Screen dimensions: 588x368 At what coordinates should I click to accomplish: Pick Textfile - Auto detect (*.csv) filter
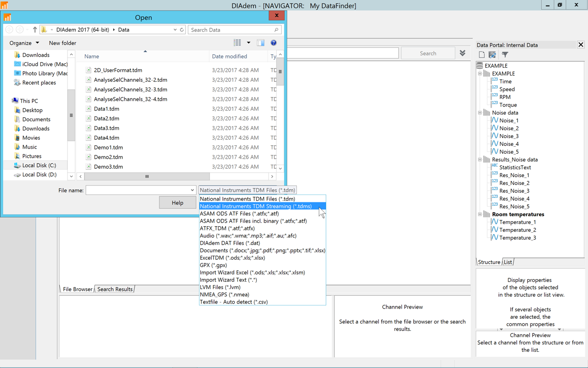click(262, 302)
